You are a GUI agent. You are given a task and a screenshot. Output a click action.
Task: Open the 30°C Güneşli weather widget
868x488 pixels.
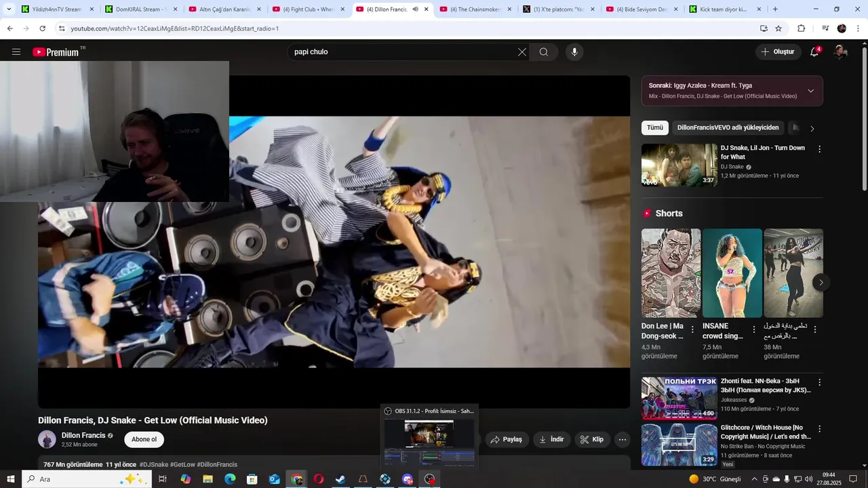[715, 479]
